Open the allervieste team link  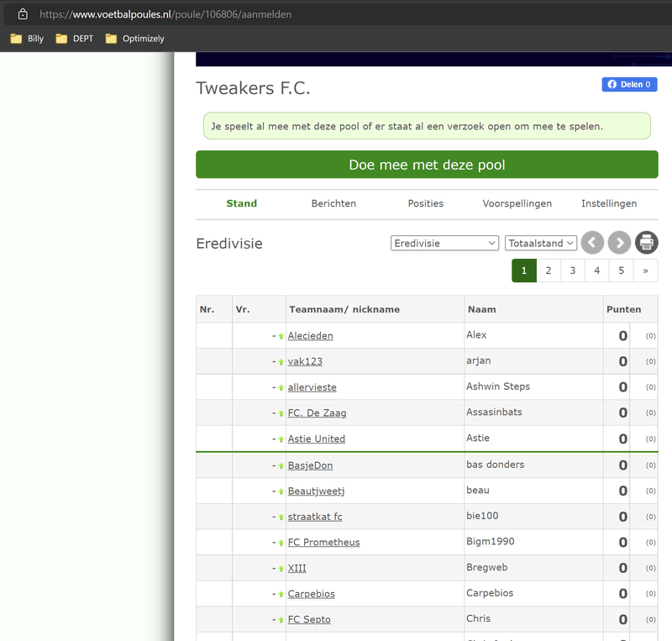tap(312, 387)
